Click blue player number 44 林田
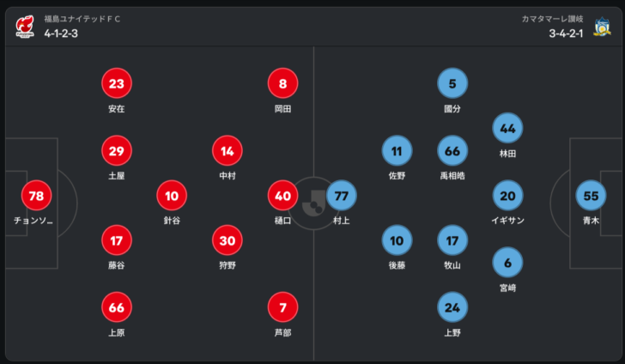The width and height of the screenshot is (625, 364). [507, 128]
